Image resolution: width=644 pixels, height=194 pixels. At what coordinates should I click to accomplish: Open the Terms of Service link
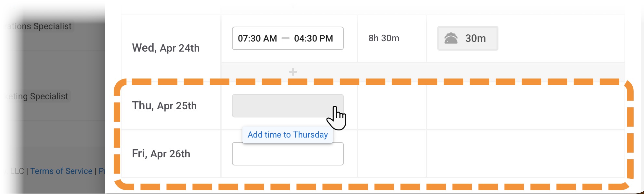[x=61, y=171]
